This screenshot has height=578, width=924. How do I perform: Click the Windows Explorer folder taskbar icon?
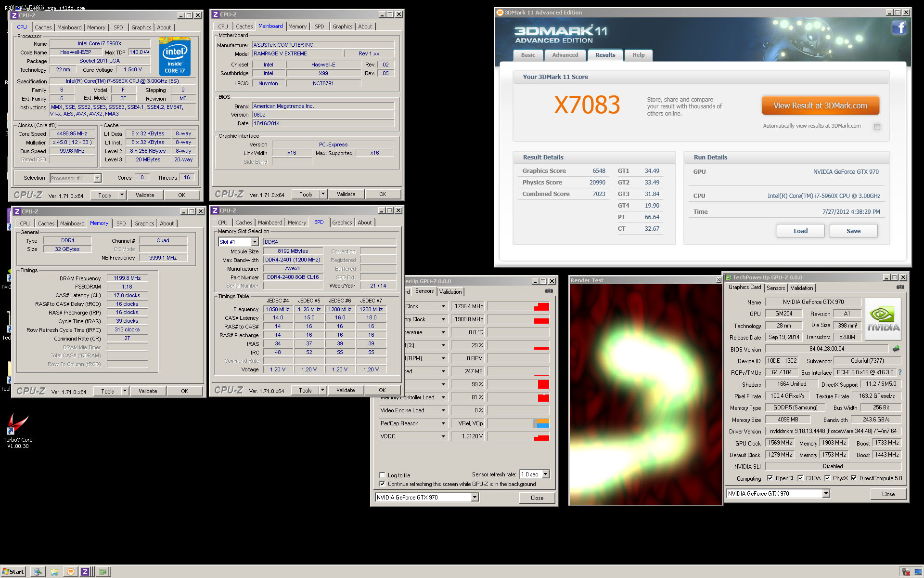coord(54,572)
